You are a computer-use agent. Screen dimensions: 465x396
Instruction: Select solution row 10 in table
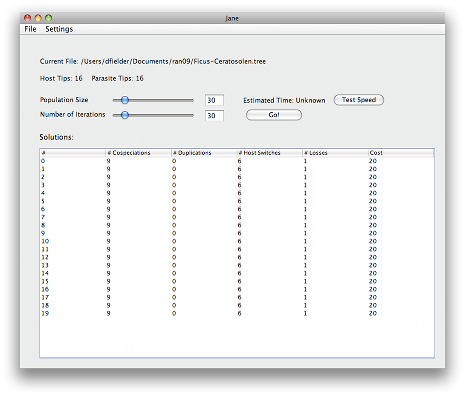tap(237, 241)
